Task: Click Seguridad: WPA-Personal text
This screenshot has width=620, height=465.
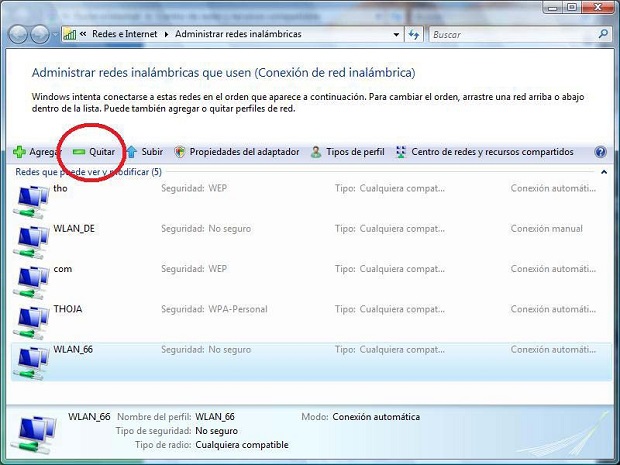Action: click(x=214, y=309)
